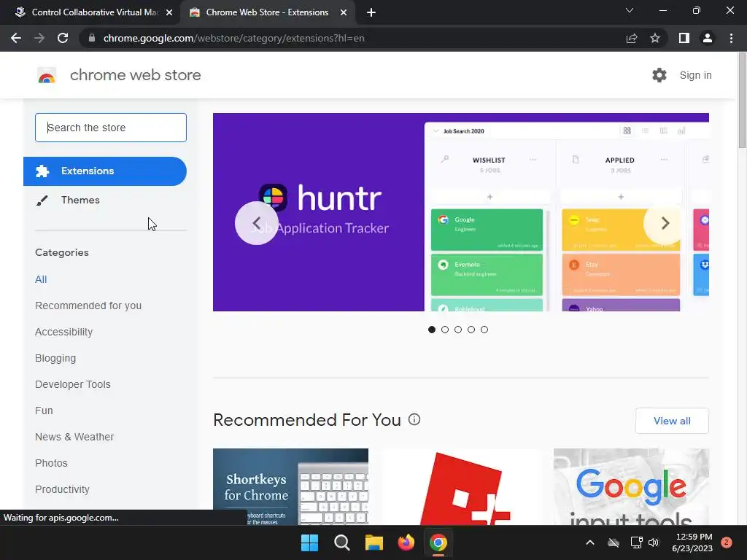Open Shortkeys for Chrome extension card

[290, 486]
